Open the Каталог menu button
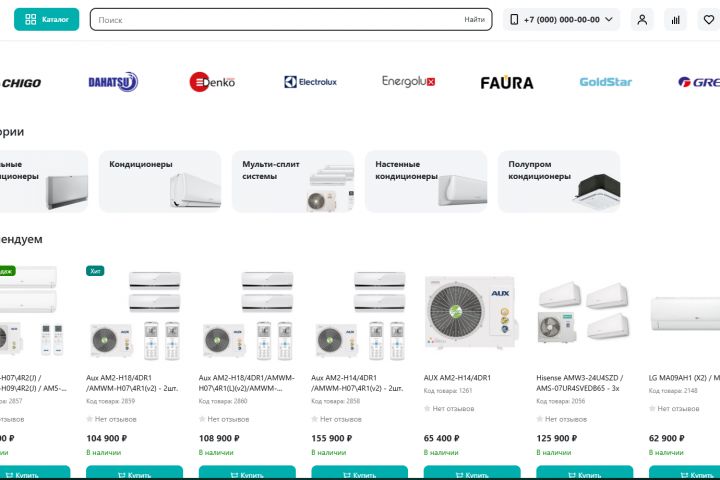 coord(46,19)
